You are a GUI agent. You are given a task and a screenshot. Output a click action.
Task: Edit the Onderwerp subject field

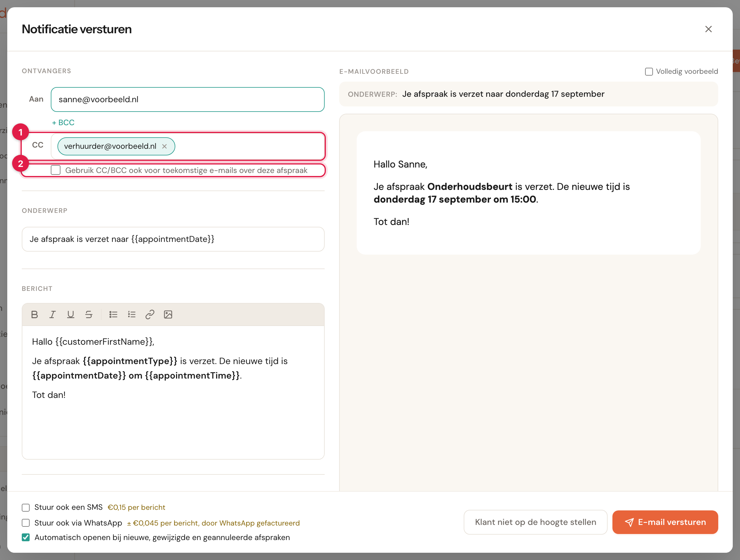tap(173, 239)
